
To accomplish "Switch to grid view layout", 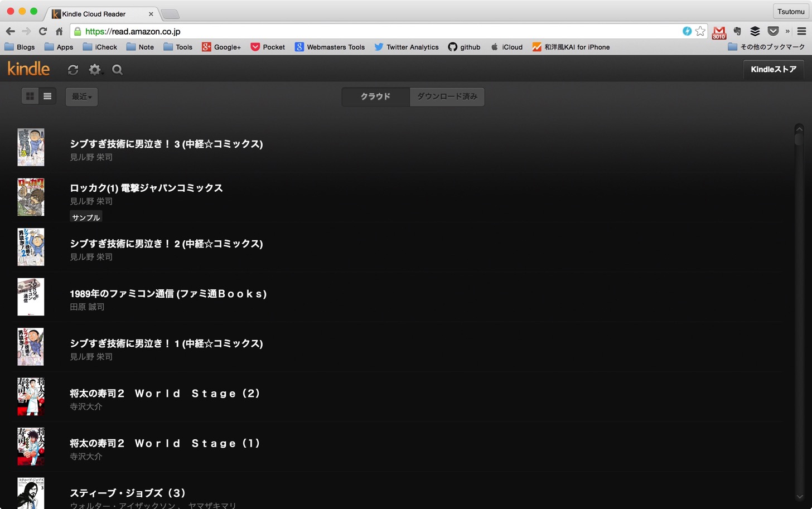I will 30,96.
